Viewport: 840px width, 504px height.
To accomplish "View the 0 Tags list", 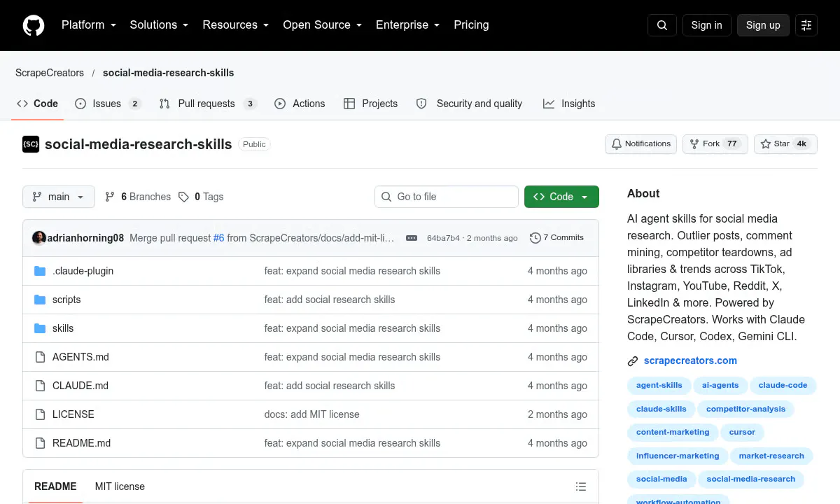I will tap(201, 197).
